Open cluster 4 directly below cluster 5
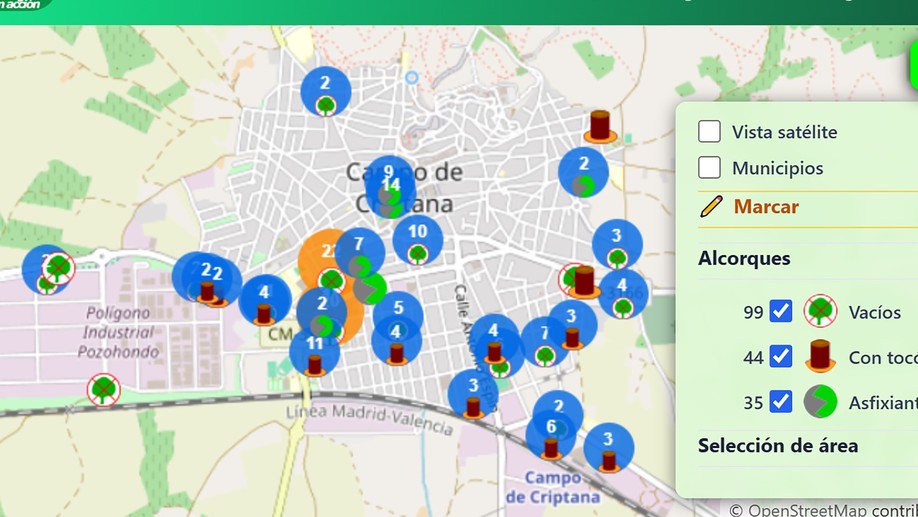 point(396,341)
